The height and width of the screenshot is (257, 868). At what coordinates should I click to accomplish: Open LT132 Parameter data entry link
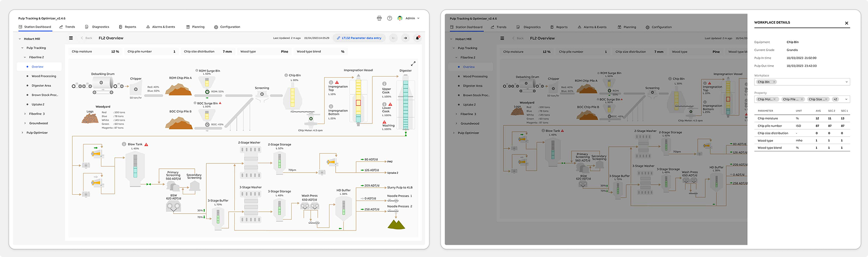click(359, 38)
